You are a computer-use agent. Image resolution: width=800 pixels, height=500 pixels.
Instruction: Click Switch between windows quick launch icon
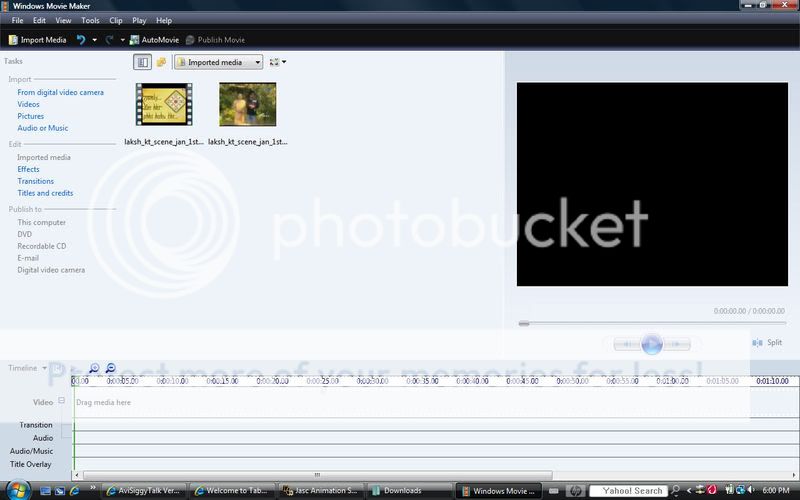tap(60, 491)
